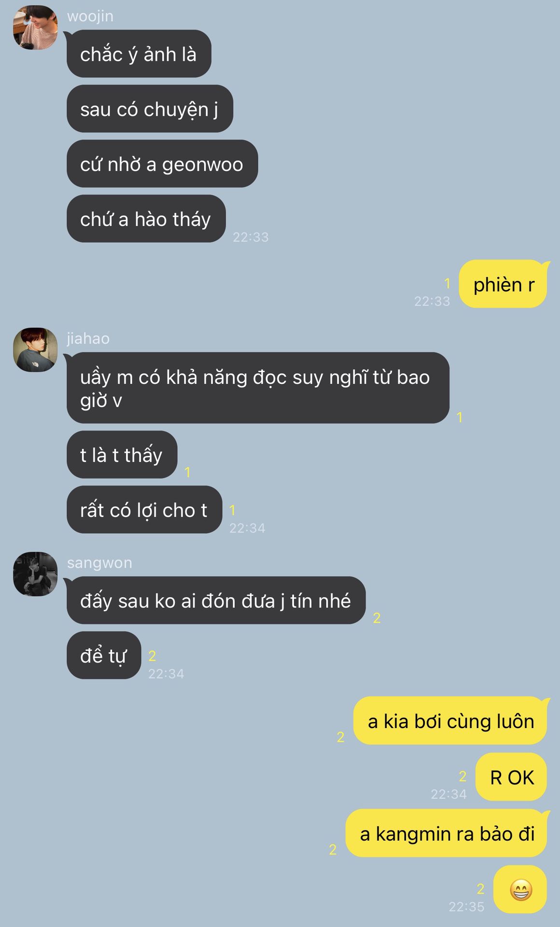The width and height of the screenshot is (560, 927).
Task: Select the grinning emoji message
Action: 520,889
